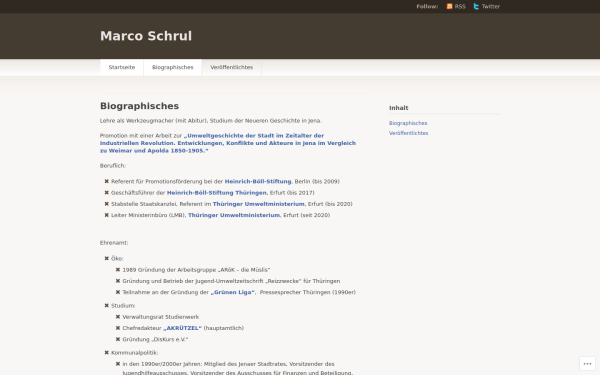Click the Biographisches page heading
Viewport: 600px width, 375px height.
[x=139, y=106]
